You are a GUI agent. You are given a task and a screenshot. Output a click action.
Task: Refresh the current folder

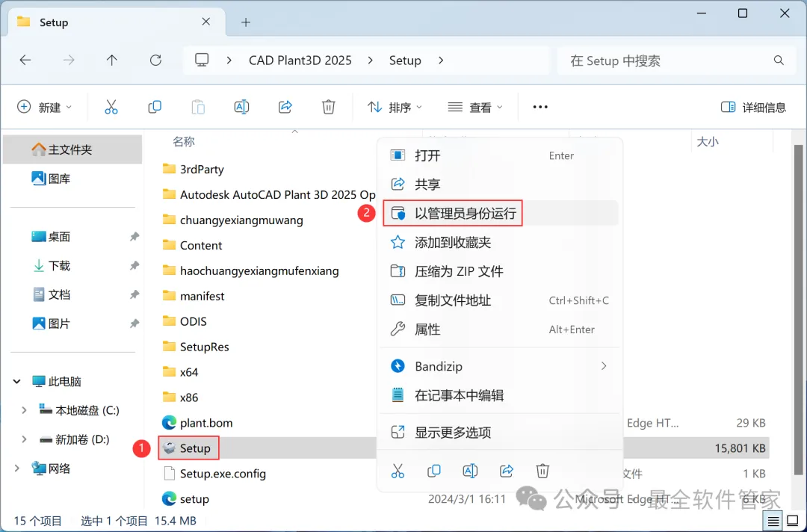point(155,61)
